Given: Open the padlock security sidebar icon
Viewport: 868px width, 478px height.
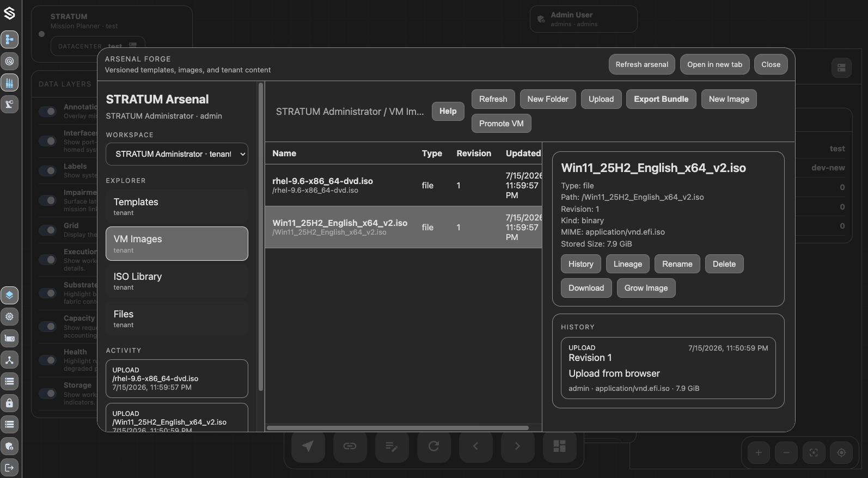Looking at the screenshot, I should tap(9, 403).
